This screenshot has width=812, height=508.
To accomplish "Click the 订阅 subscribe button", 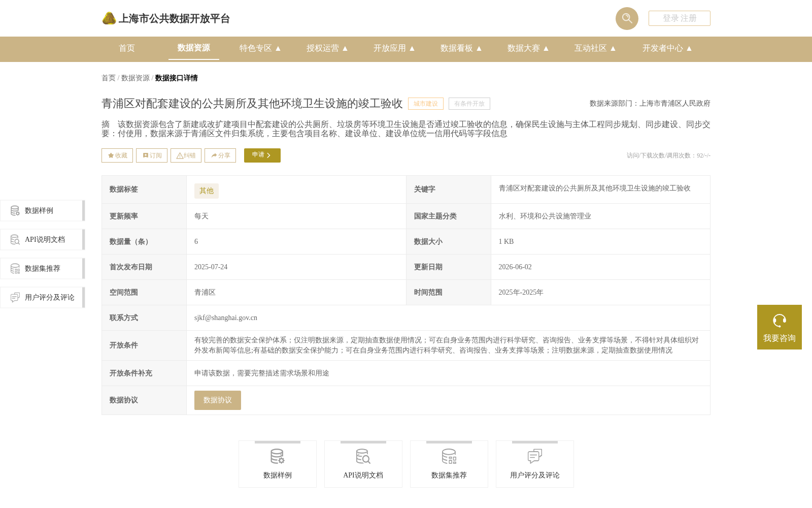I will pyautogui.click(x=152, y=155).
